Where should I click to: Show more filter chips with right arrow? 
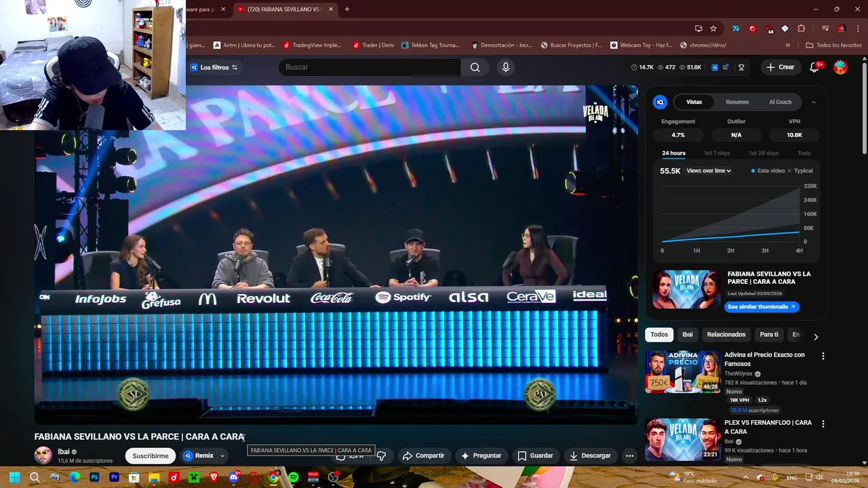pyautogui.click(x=816, y=336)
